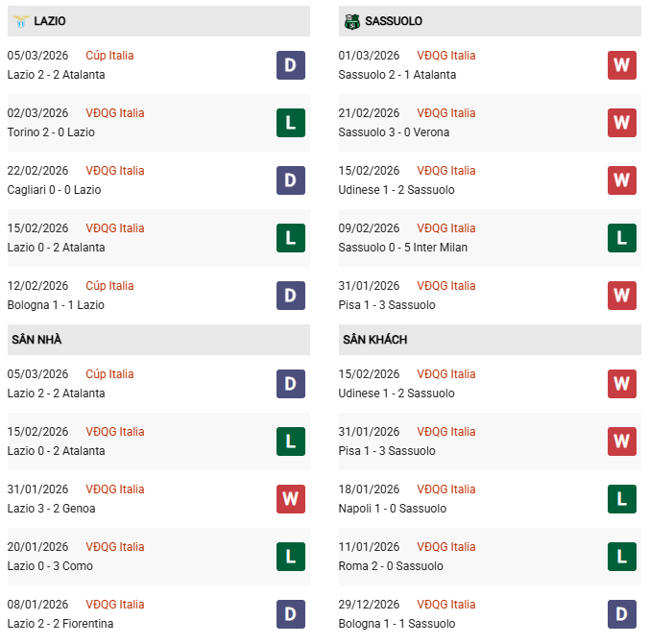649x644 pixels.
Task: Click the W badge for Sassuolo 3 - 0 Verona
Action: pyautogui.click(x=621, y=123)
